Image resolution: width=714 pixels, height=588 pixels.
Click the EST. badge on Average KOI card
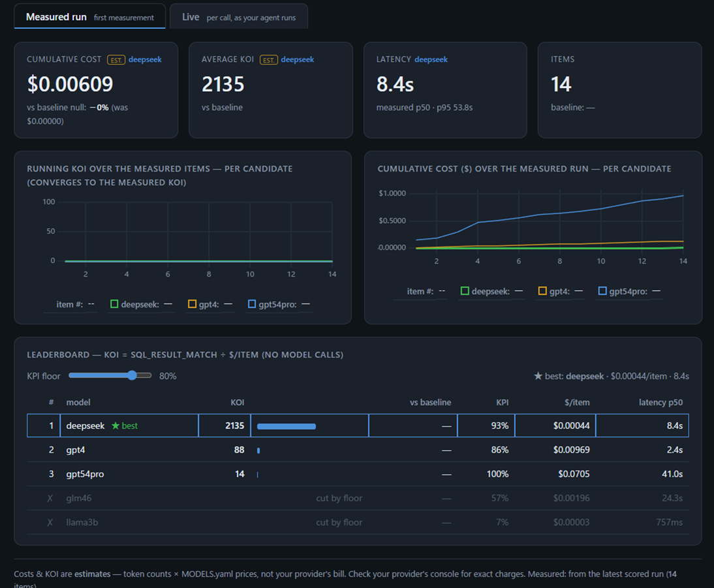pyautogui.click(x=269, y=59)
